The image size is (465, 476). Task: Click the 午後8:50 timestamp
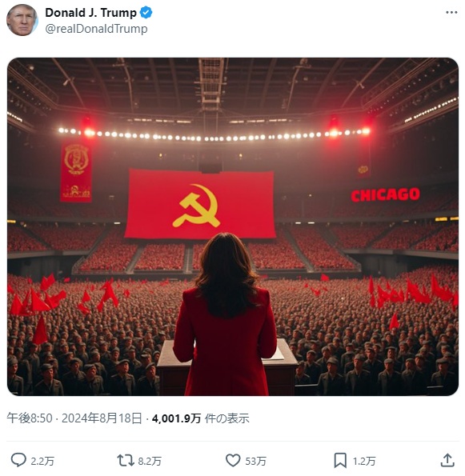click(x=30, y=418)
